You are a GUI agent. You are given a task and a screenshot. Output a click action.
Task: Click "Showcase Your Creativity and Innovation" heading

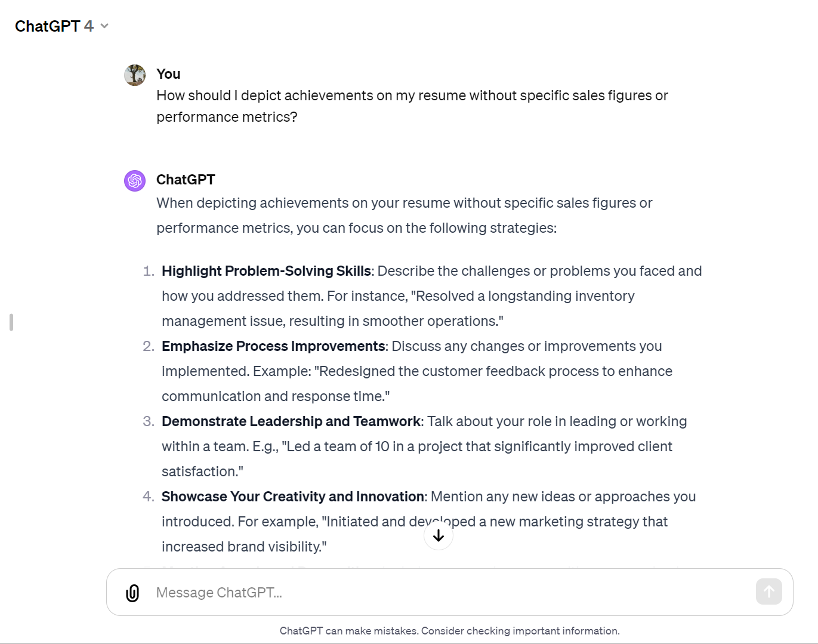[292, 497]
